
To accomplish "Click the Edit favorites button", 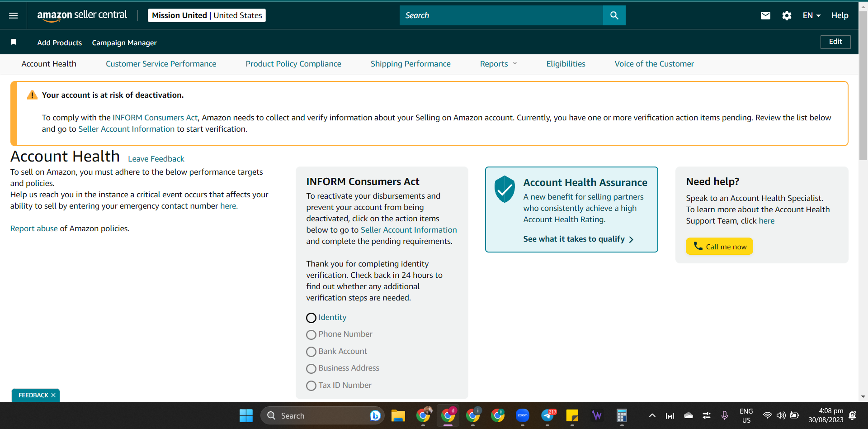I will coord(835,42).
